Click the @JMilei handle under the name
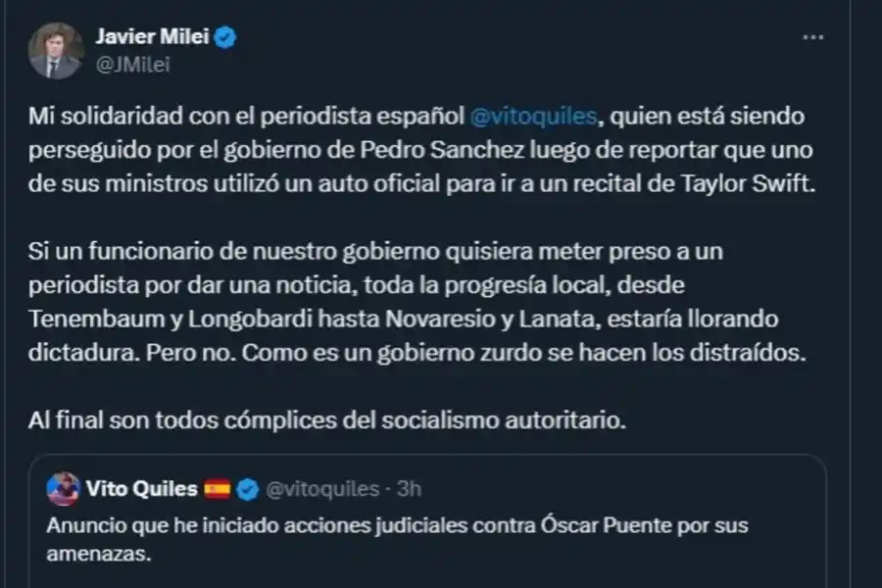Screen dimensions: 882x588 tap(132, 64)
